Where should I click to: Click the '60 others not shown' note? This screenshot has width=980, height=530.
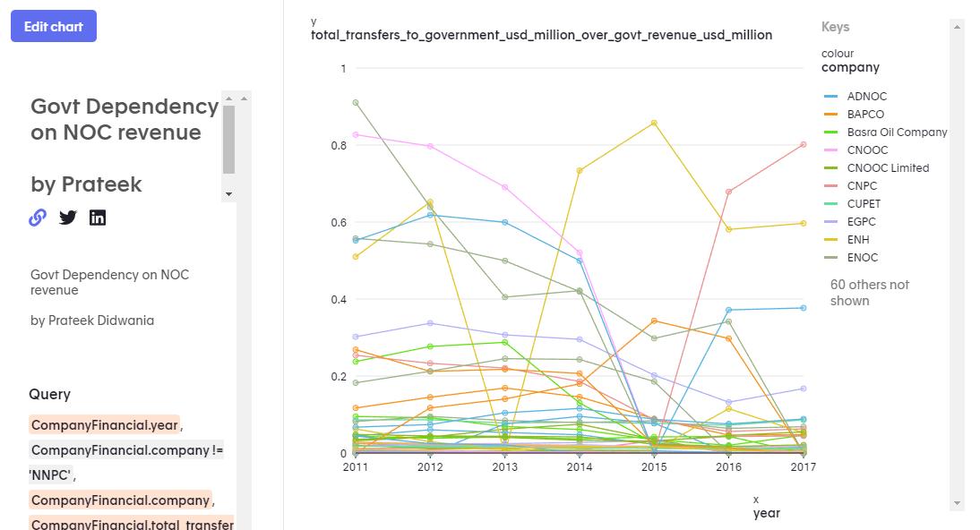(870, 293)
